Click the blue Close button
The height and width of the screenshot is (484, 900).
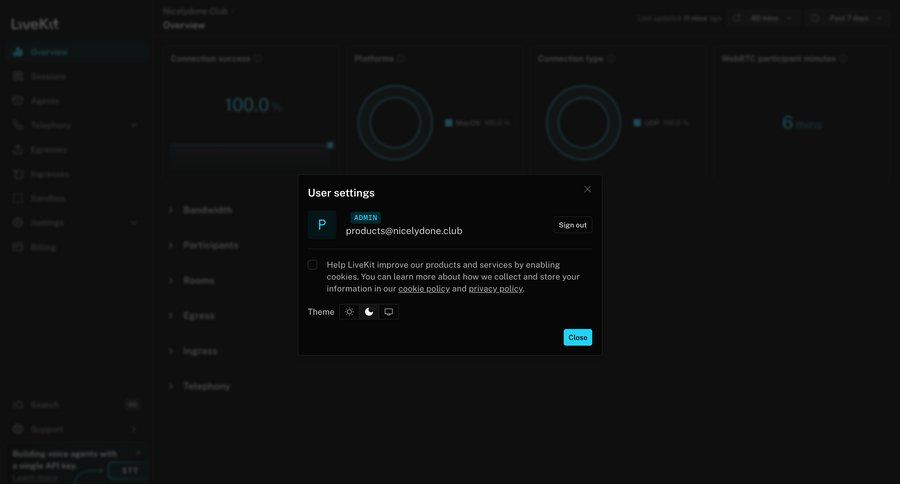click(x=577, y=338)
